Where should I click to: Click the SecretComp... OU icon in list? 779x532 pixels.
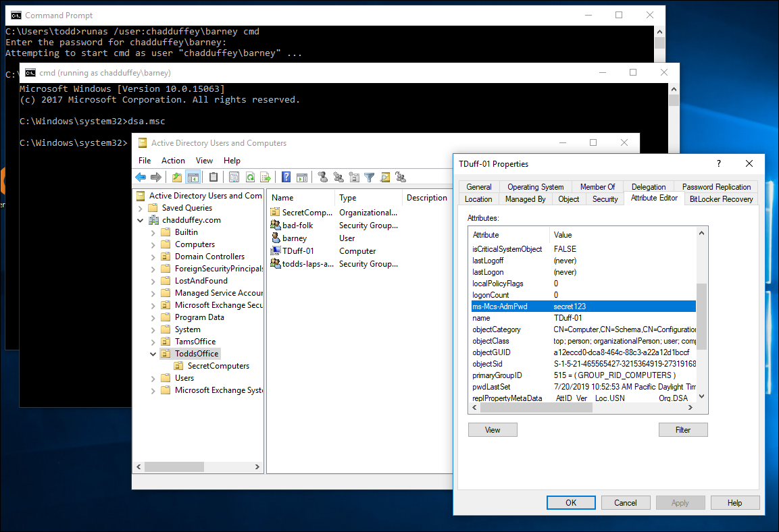click(x=275, y=213)
